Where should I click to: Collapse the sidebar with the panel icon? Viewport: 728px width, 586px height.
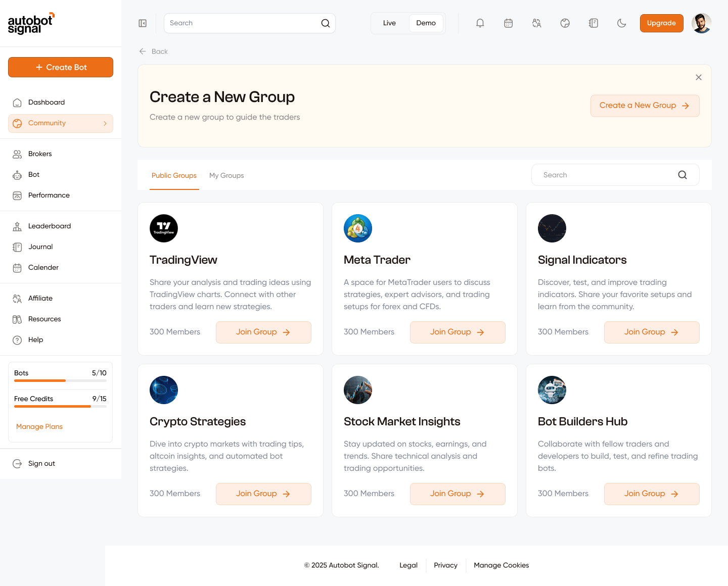click(143, 23)
